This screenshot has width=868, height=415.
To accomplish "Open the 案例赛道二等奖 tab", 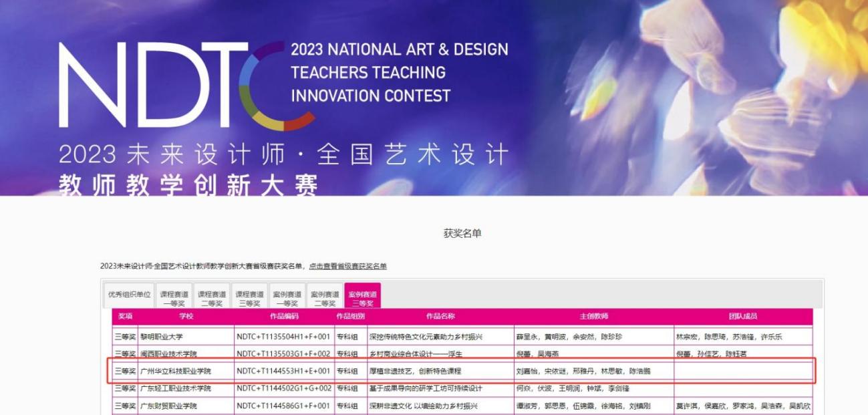I will pyautogui.click(x=325, y=298).
